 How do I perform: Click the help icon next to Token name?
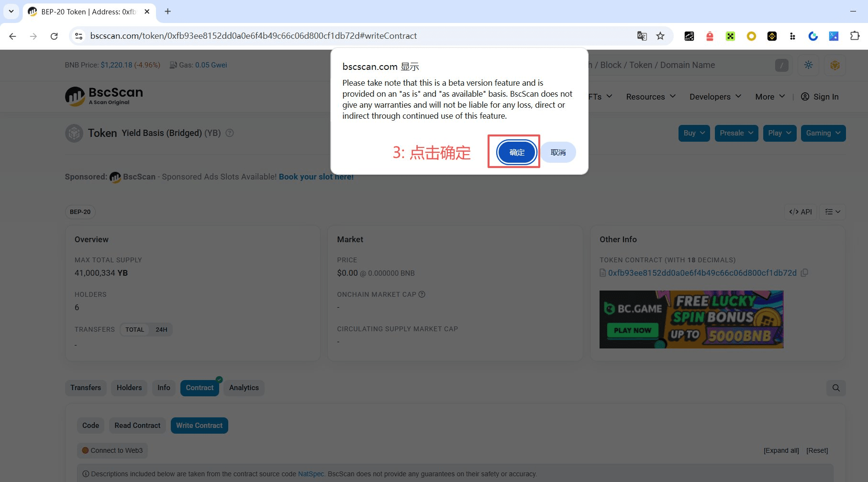tap(230, 133)
